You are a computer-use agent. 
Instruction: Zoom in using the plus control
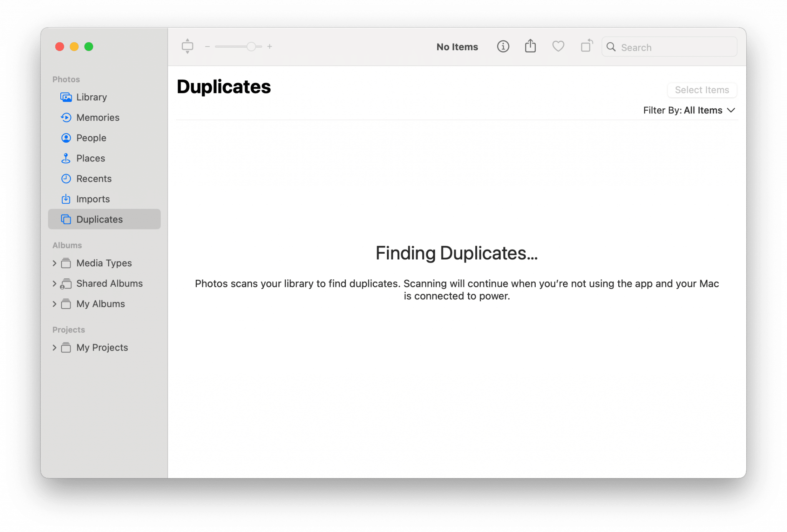[x=270, y=46]
